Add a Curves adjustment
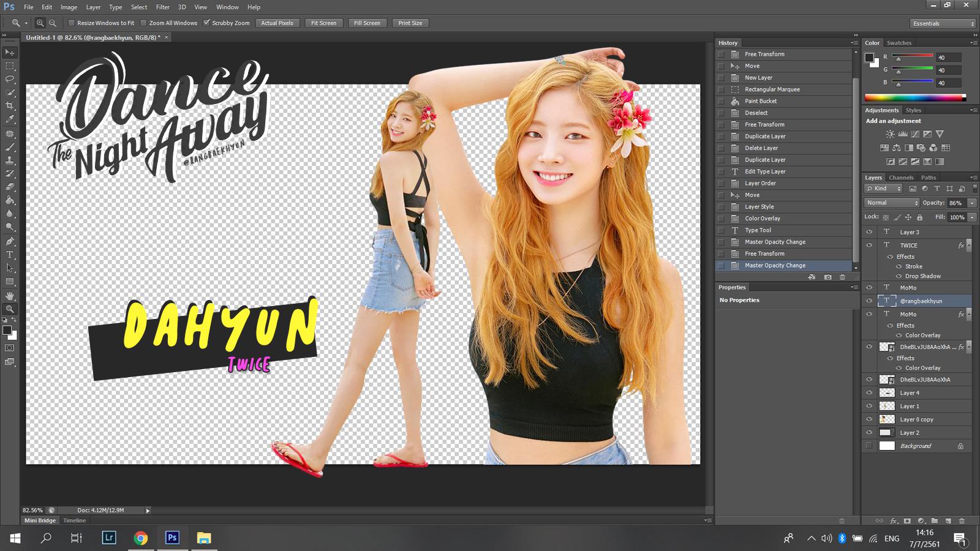980x551 pixels. [x=915, y=134]
